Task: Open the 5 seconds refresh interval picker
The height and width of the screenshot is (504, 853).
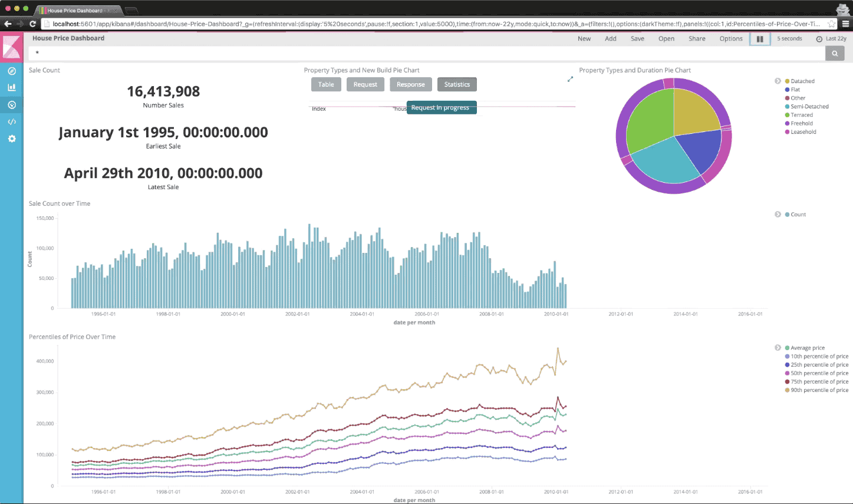Action: [789, 39]
